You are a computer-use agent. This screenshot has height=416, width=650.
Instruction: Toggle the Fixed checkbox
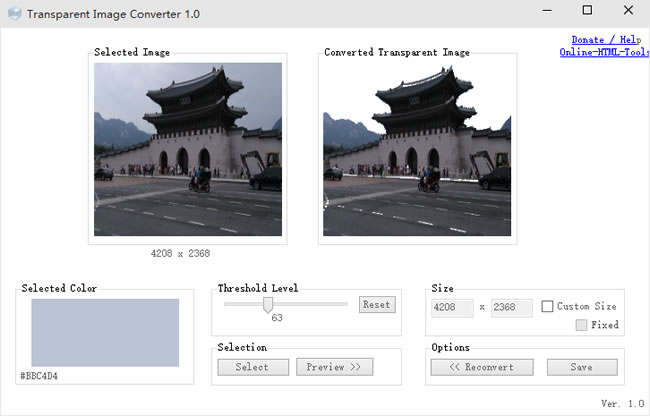581,325
